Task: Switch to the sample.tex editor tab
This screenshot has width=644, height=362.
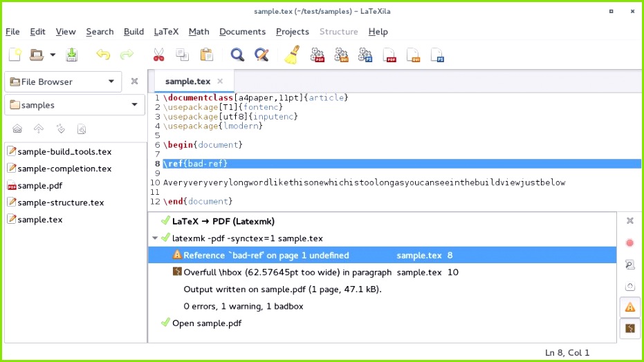Action: (187, 82)
